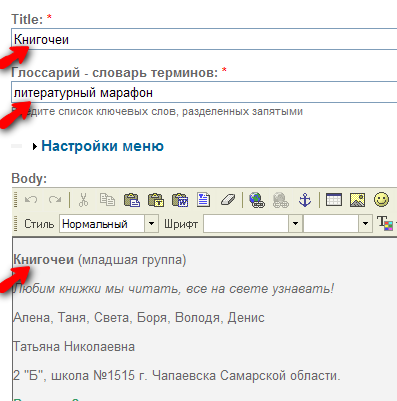Click the Copy icon in editor toolbar
397x401 pixels.
(x=107, y=200)
